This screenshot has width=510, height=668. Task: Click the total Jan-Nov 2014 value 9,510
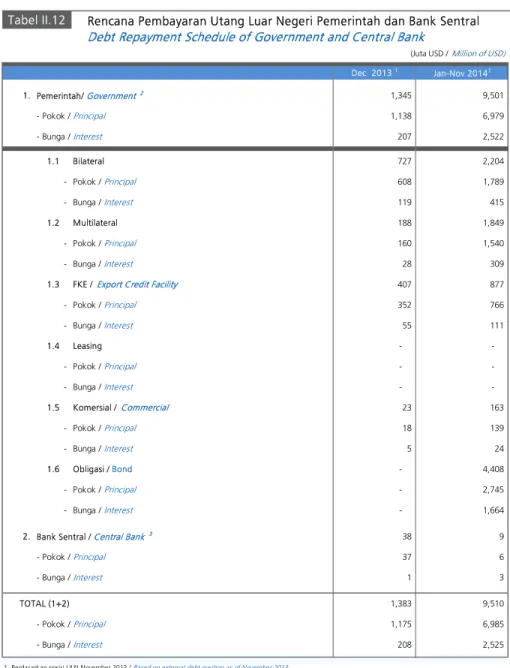(x=493, y=604)
